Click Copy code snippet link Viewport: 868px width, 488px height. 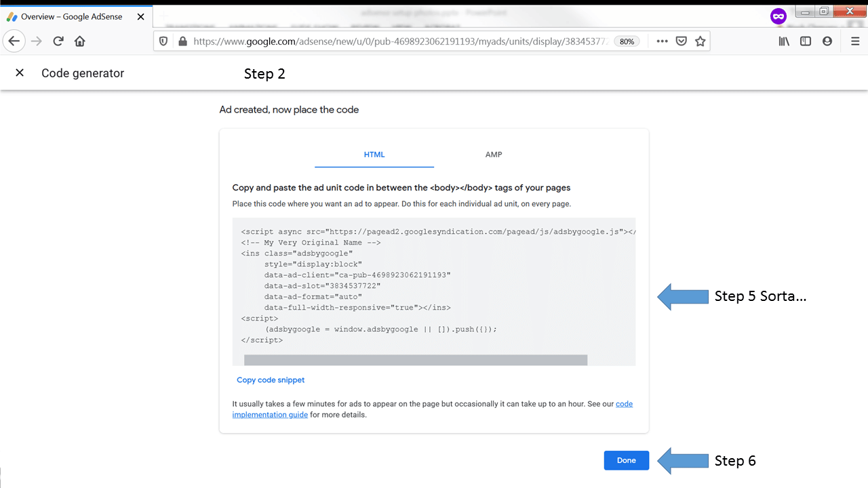271,380
